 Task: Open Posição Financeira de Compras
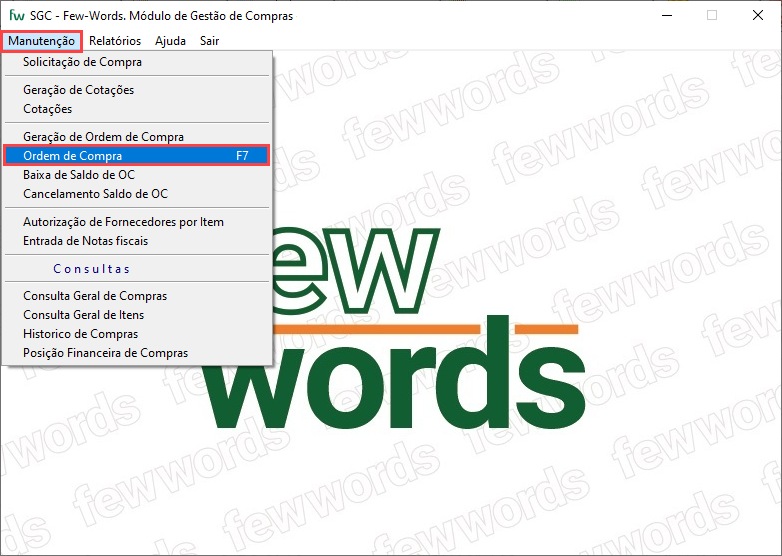[137, 353]
